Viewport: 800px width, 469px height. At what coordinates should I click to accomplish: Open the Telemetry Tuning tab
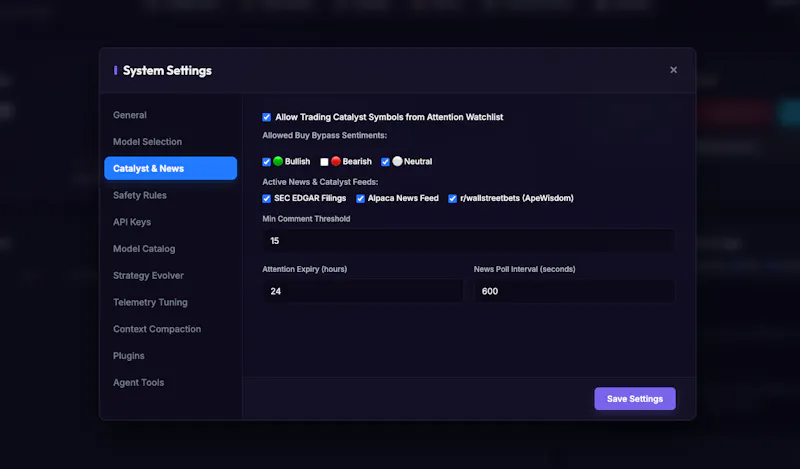170,302
